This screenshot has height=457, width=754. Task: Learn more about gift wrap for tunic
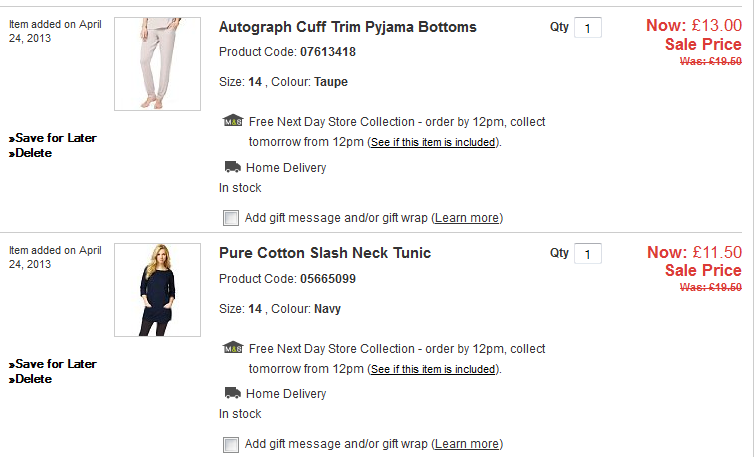(x=467, y=444)
